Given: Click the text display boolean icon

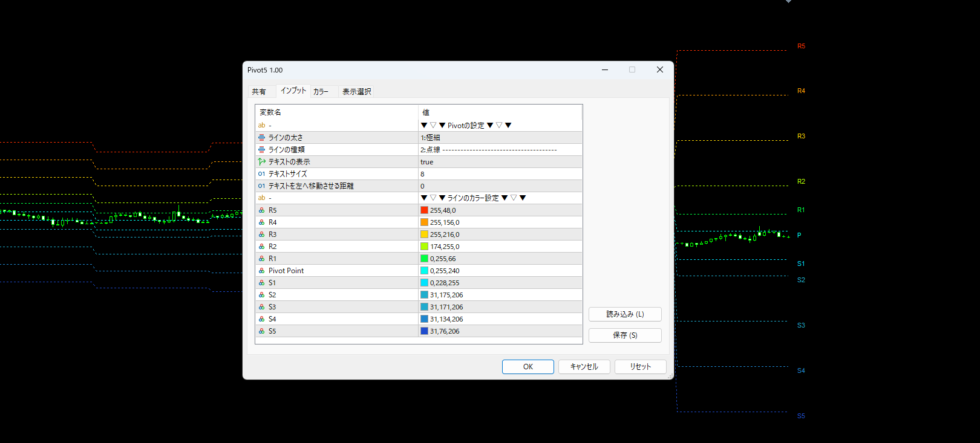Looking at the screenshot, I should (x=261, y=162).
